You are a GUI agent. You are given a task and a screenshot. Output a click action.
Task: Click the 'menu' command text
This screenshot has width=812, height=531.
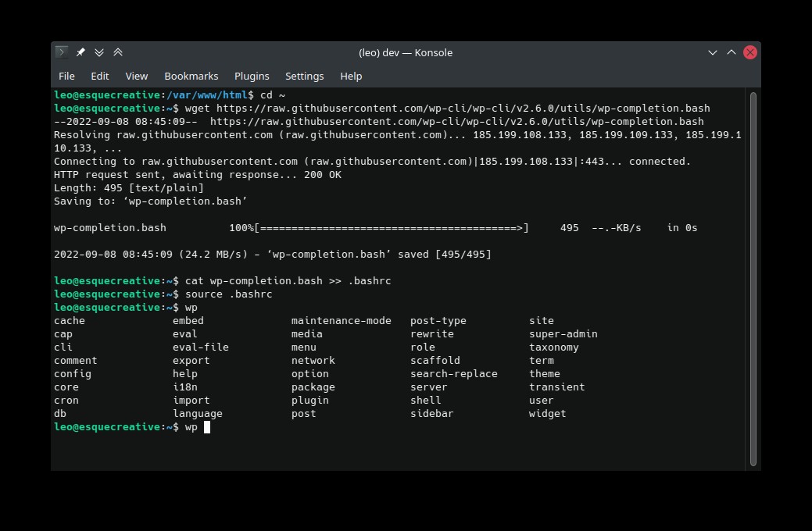303,347
